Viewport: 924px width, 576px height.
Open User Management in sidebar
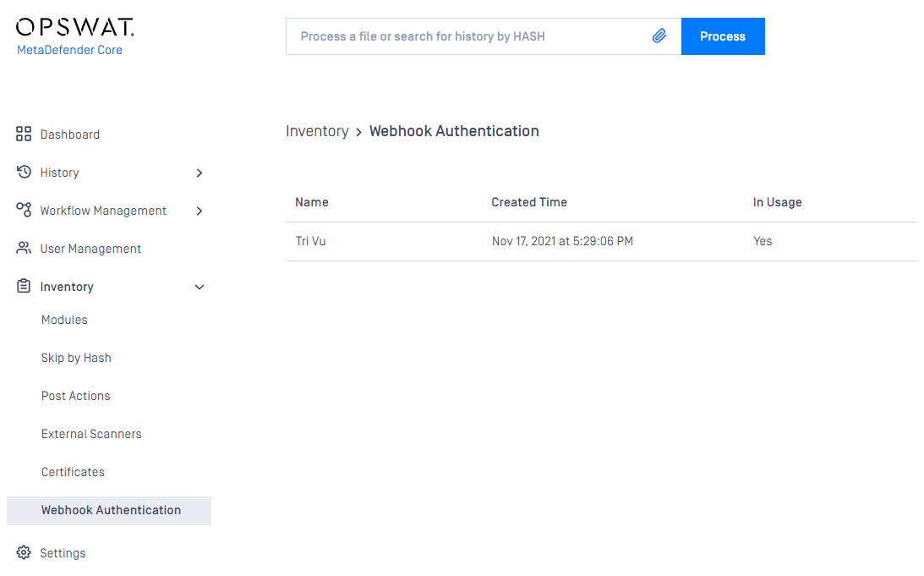click(90, 249)
